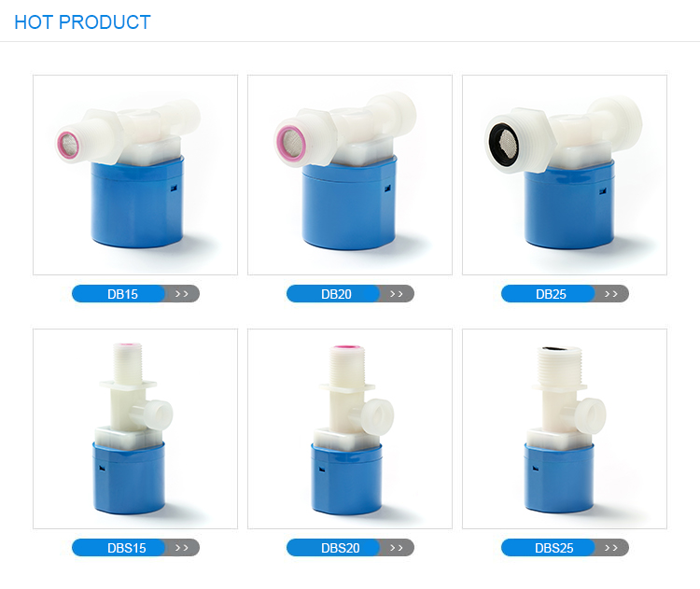Open the DB20 product image
Screen dimensions: 700x589
350,175
